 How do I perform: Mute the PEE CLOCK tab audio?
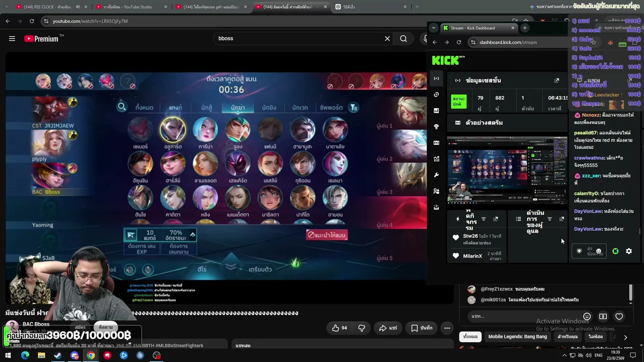click(x=77, y=7)
